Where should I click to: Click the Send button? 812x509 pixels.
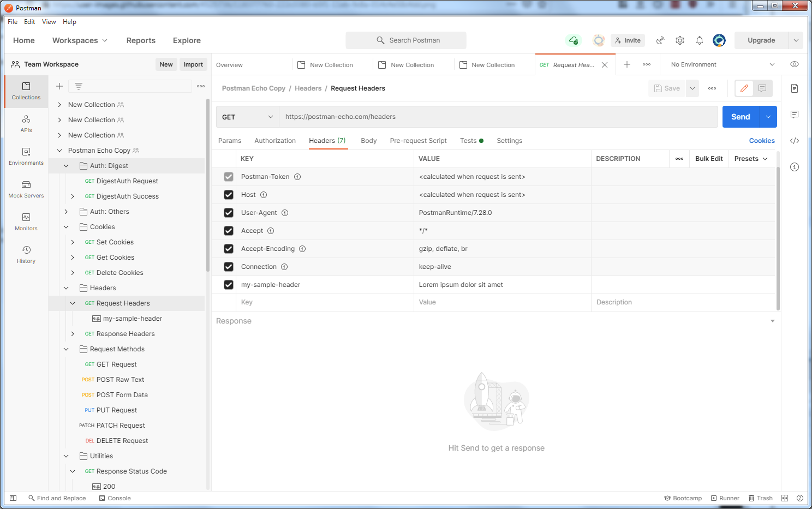pyautogui.click(x=740, y=116)
